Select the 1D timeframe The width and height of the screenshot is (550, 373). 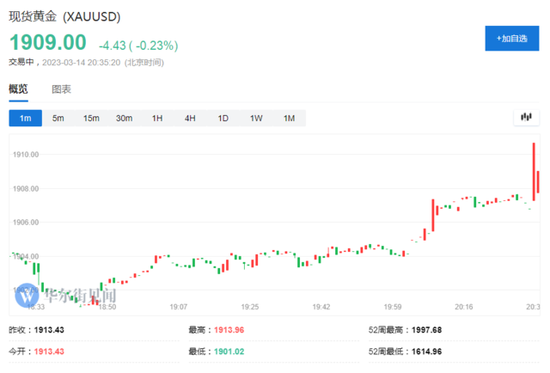click(223, 118)
